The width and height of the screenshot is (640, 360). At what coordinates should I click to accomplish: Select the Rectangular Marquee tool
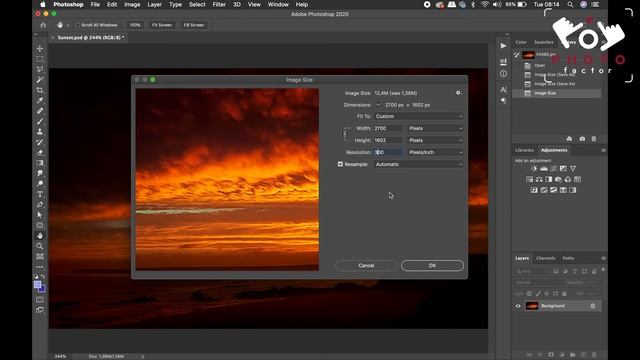pos(40,59)
